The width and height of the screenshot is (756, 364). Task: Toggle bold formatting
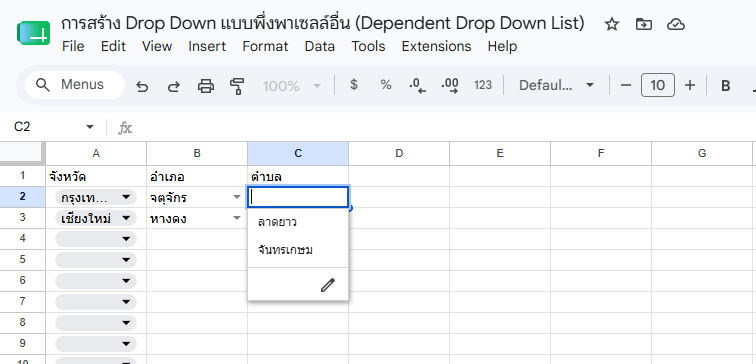pos(726,85)
